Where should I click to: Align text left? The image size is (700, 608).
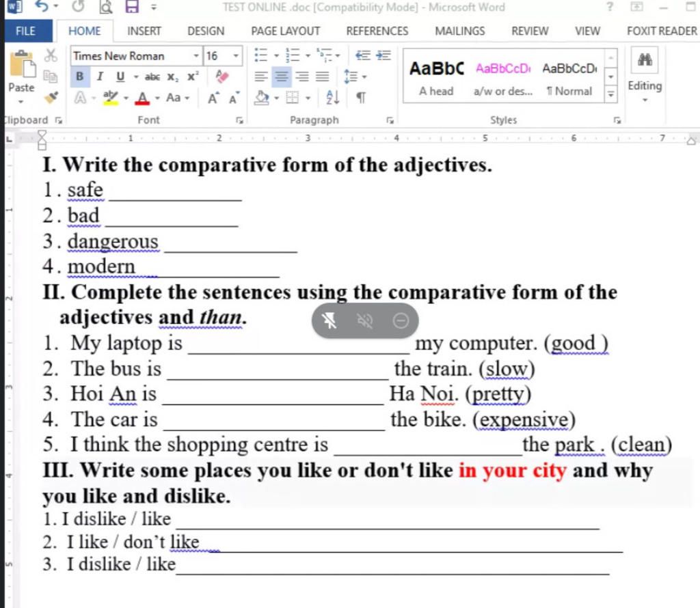(x=261, y=77)
